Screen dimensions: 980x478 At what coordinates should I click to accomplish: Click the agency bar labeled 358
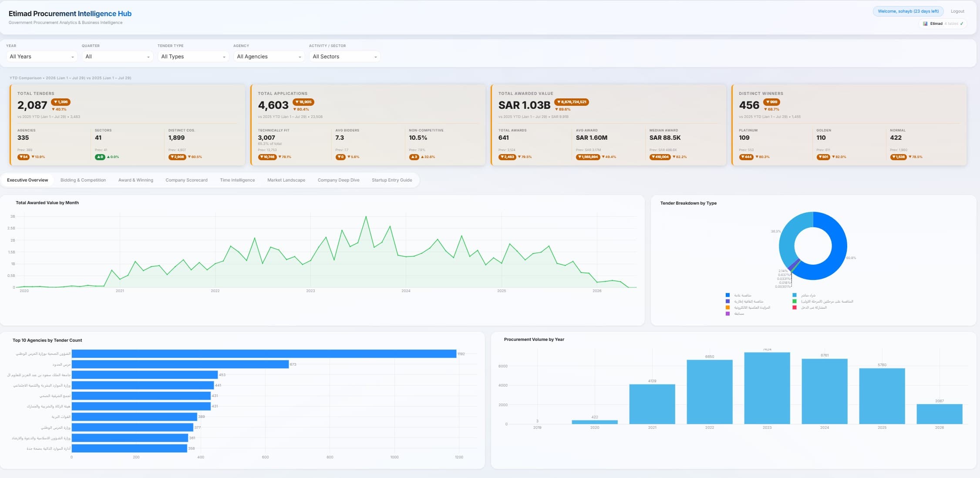coord(129,448)
